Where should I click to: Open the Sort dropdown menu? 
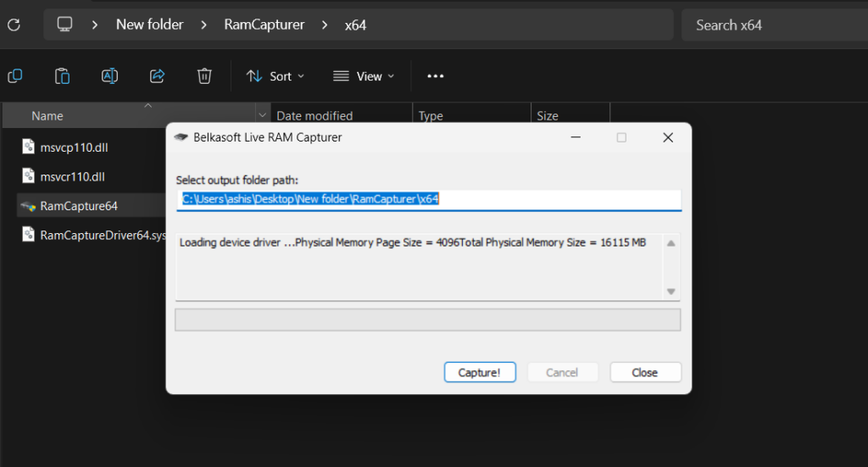click(x=275, y=76)
